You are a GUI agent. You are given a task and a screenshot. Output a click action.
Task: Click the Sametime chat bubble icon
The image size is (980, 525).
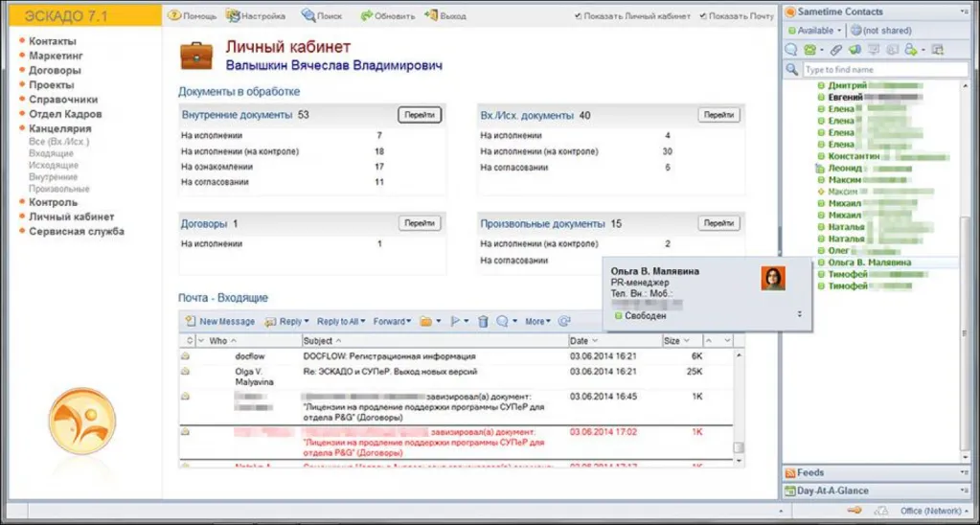coord(791,50)
